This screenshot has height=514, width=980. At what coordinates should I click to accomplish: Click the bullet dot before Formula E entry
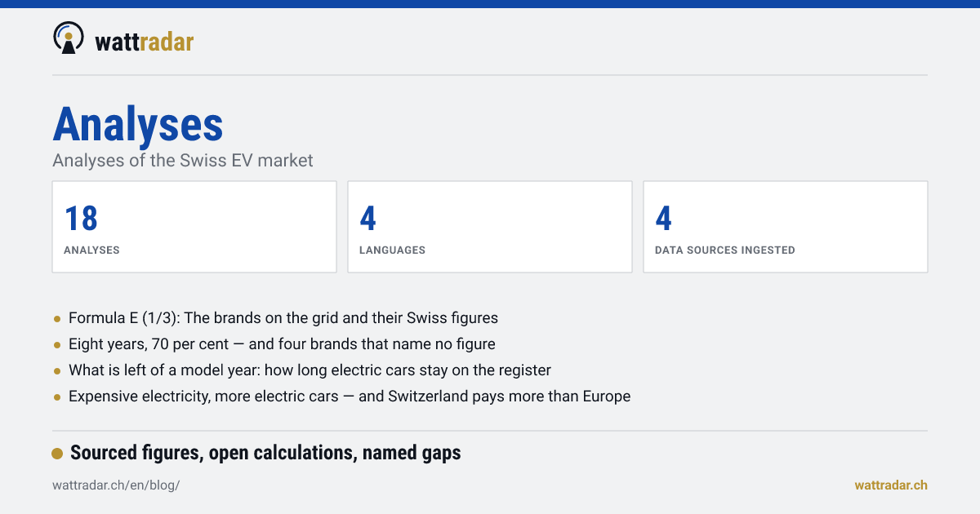[x=57, y=318]
